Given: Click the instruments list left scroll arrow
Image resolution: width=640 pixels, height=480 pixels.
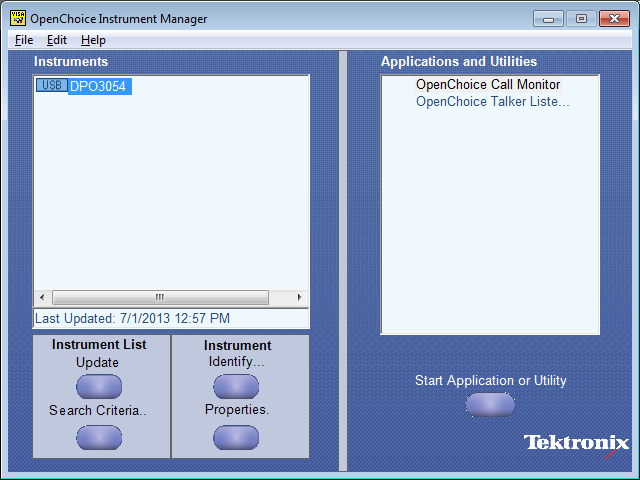Looking at the screenshot, I should click(x=42, y=298).
